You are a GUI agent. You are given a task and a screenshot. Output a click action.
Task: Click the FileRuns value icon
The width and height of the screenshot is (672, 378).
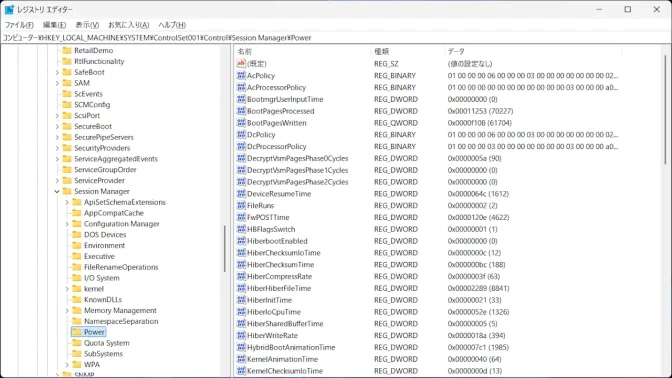pyautogui.click(x=241, y=205)
